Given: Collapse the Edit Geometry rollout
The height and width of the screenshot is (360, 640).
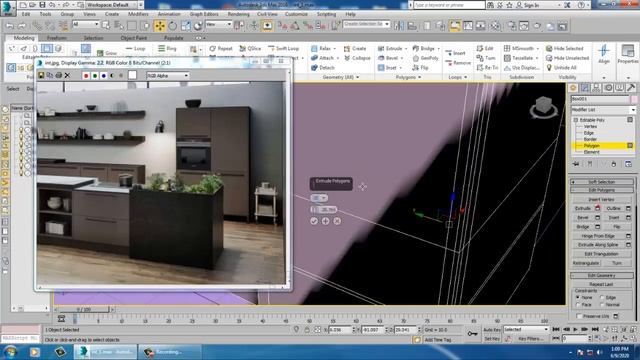Looking at the screenshot, I should (602, 276).
